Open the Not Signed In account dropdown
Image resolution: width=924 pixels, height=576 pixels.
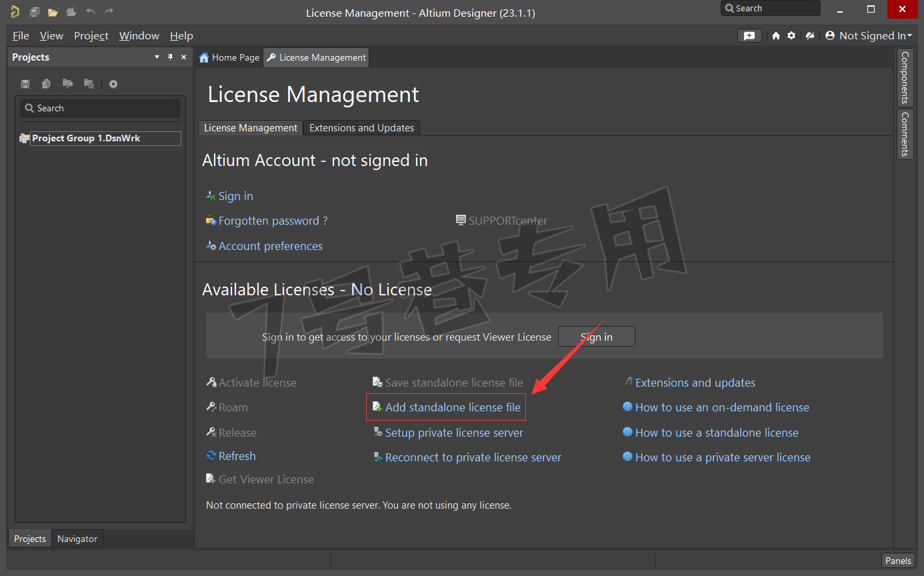coord(868,36)
